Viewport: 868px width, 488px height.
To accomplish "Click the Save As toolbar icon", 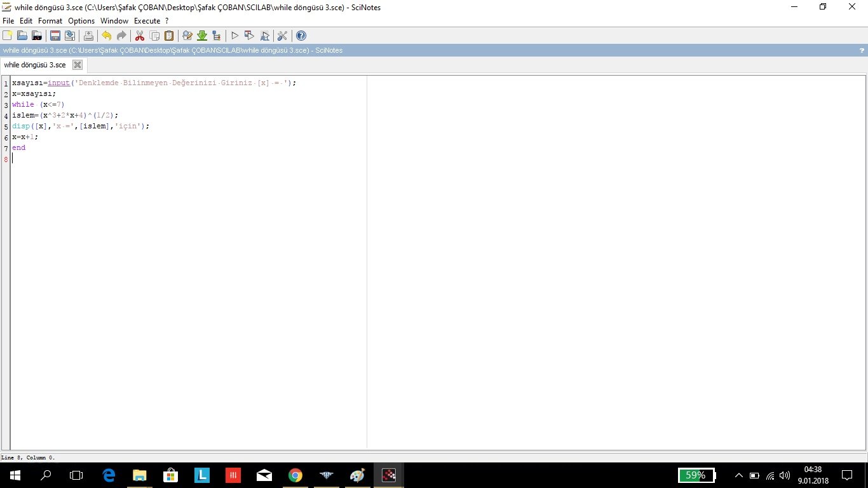I will click(70, 36).
